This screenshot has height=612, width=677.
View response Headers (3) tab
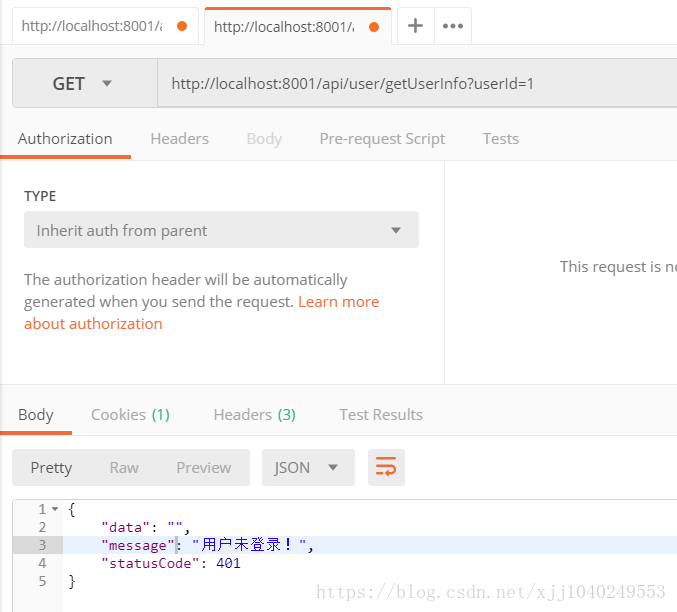254,414
